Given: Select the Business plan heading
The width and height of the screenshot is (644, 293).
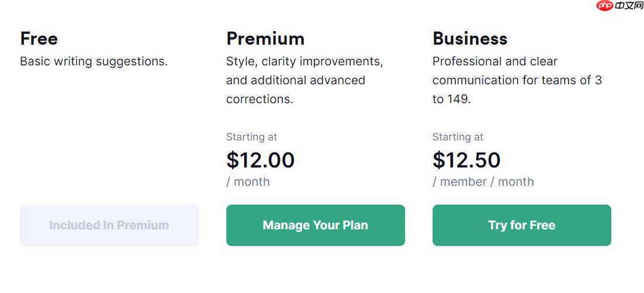Looking at the screenshot, I should 470,39.
